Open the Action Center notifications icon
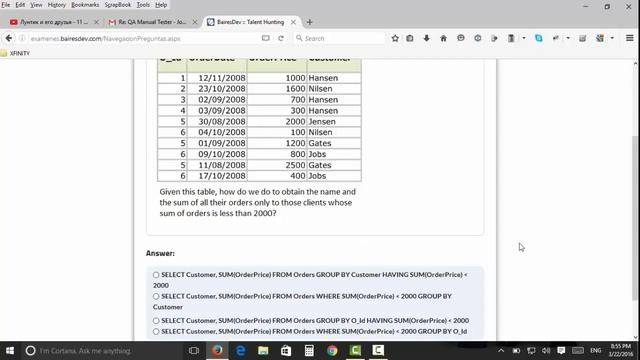This screenshot has width=640, height=360. pyautogui.click(x=561, y=351)
